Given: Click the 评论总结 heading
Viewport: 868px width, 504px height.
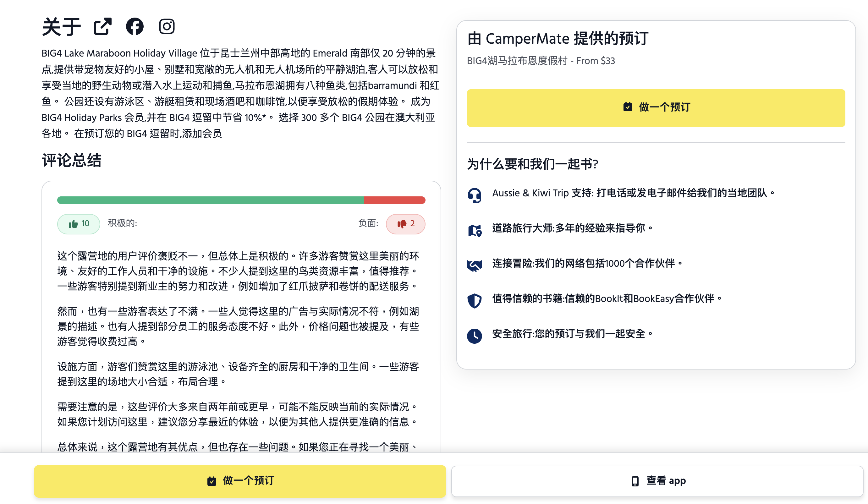Looking at the screenshot, I should 71,160.
